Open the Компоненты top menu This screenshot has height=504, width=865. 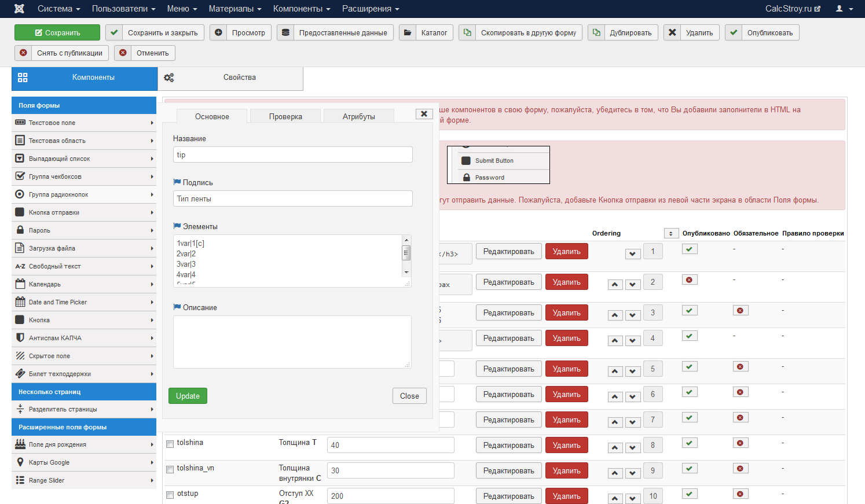[302, 9]
